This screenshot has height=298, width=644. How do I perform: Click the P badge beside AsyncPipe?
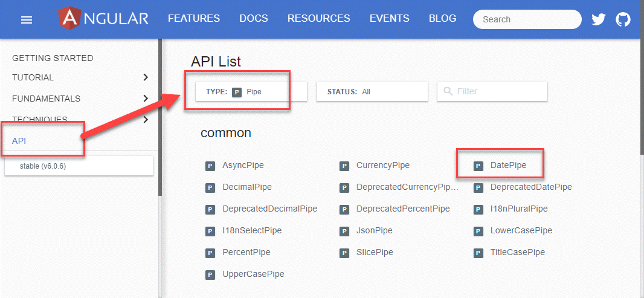(210, 166)
